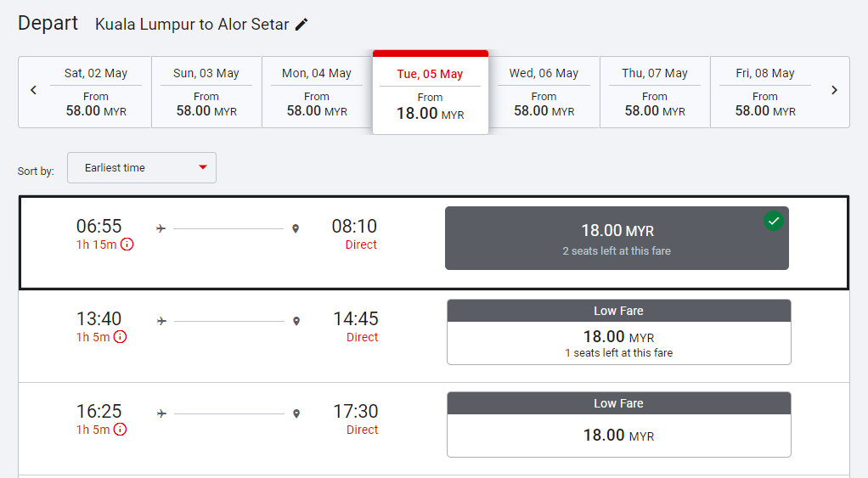Show next dates with right arrow
Viewport: 868px width, 478px height.
pyautogui.click(x=834, y=90)
